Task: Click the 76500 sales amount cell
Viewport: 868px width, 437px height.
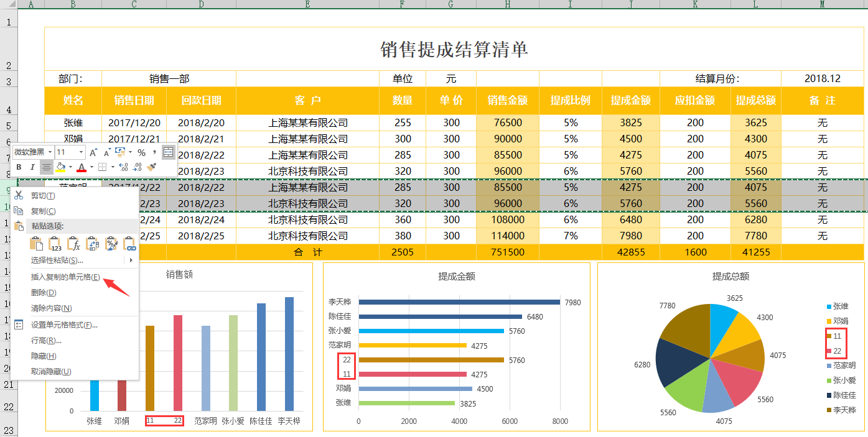Action: point(508,123)
